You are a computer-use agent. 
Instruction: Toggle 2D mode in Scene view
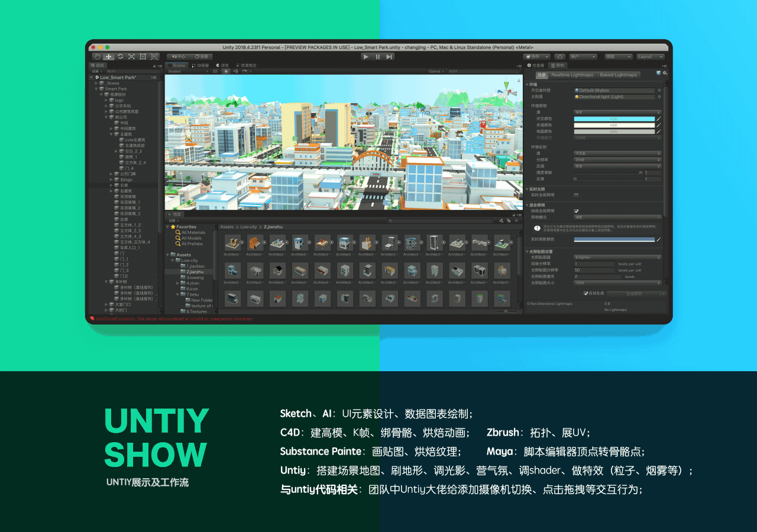(215, 71)
